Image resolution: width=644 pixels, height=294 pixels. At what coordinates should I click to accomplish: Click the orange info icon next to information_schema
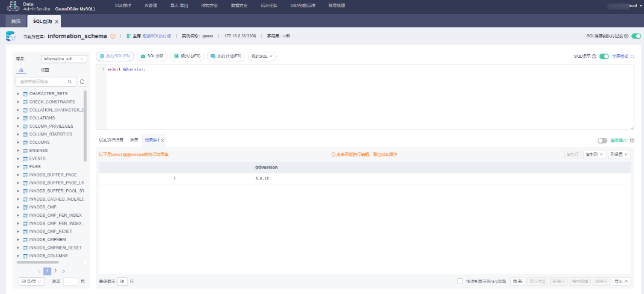pyautogui.click(x=113, y=36)
